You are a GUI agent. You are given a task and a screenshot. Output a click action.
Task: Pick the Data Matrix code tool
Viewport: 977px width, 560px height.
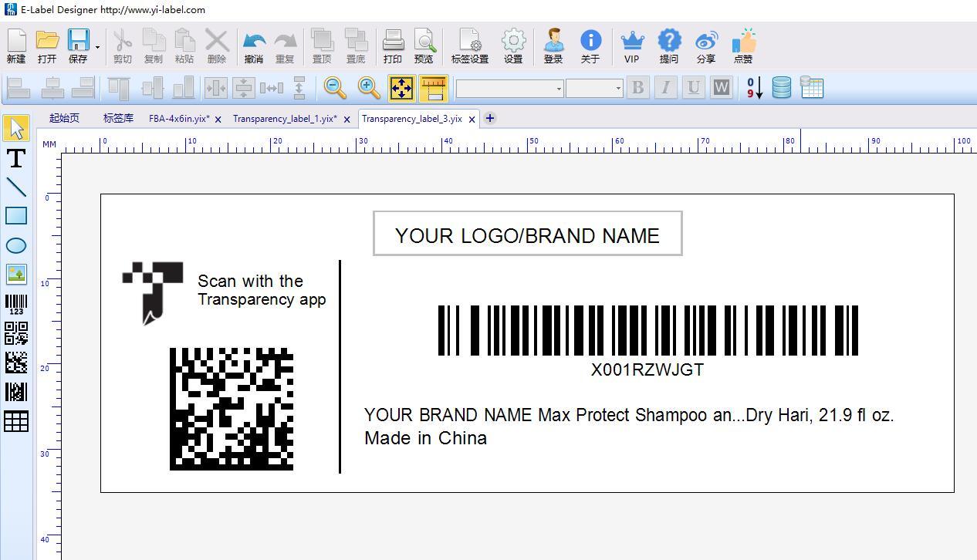(16, 363)
